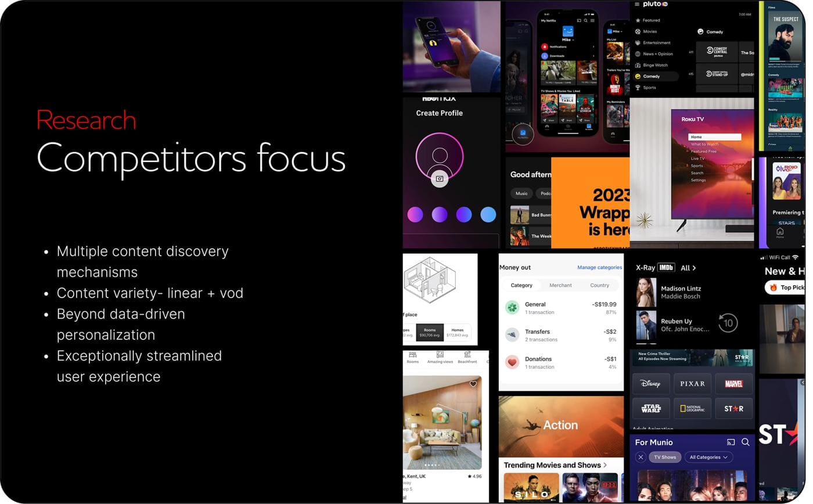Pick the pink profile color circle
The height and width of the screenshot is (504, 813).
coord(415,214)
